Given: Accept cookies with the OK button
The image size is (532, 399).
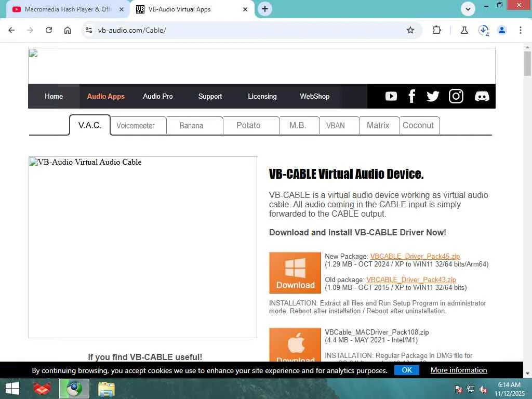Looking at the screenshot, I should point(407,370).
